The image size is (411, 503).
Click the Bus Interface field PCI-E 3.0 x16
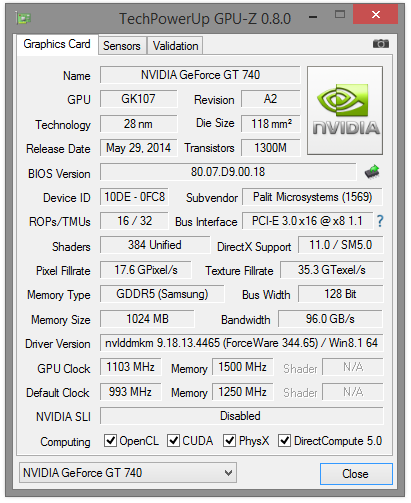pos(307,221)
